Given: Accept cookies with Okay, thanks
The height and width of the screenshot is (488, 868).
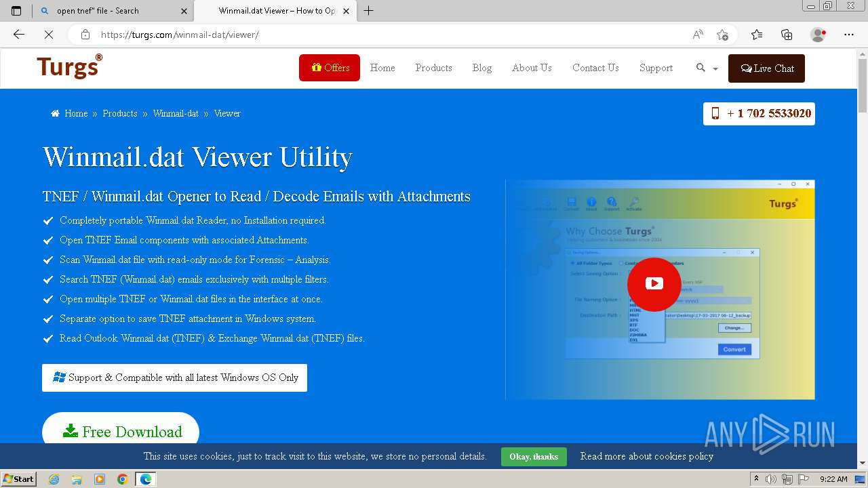Looking at the screenshot, I should pos(534,457).
